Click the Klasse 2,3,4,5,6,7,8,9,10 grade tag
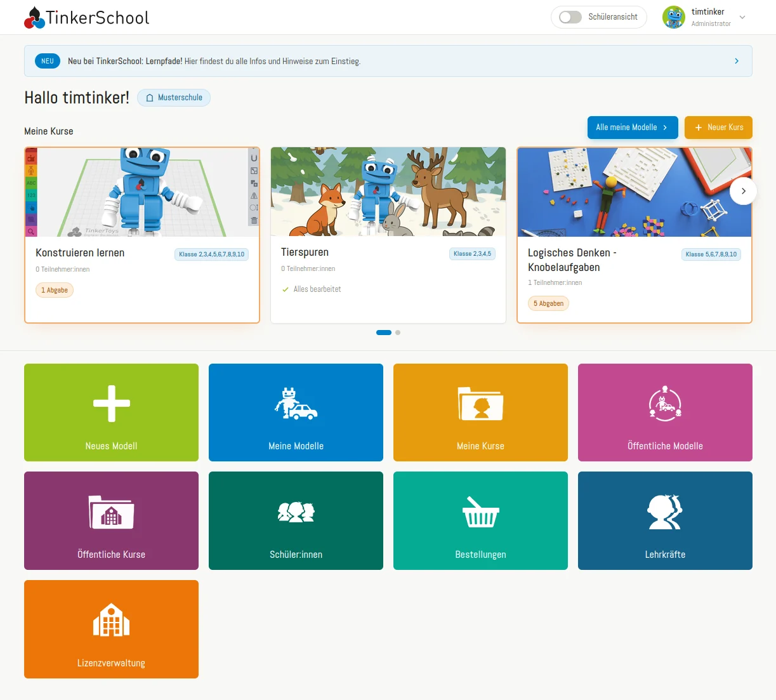 click(211, 254)
